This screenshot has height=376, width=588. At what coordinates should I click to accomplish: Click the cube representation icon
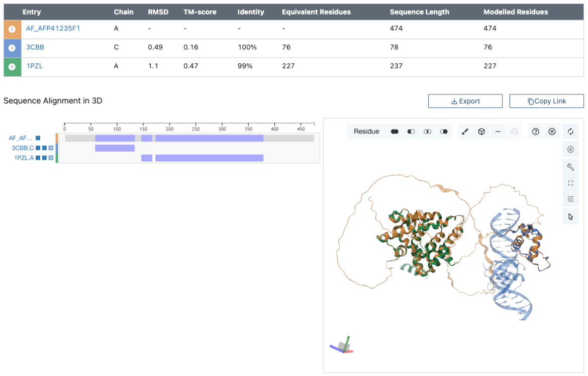[x=481, y=132]
